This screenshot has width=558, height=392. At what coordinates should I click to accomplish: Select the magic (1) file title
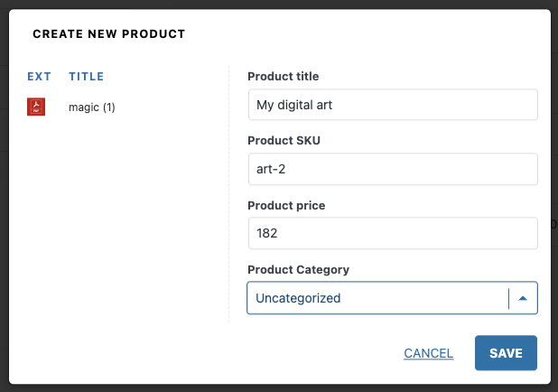(91, 107)
